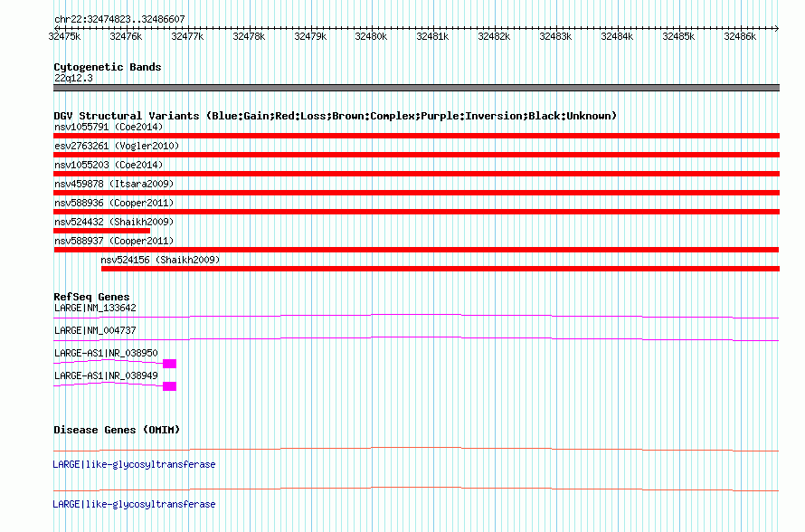Open variant label nsv524156 (Shaikh2009)
Viewport: 805px width, 532px height.
coord(160,260)
